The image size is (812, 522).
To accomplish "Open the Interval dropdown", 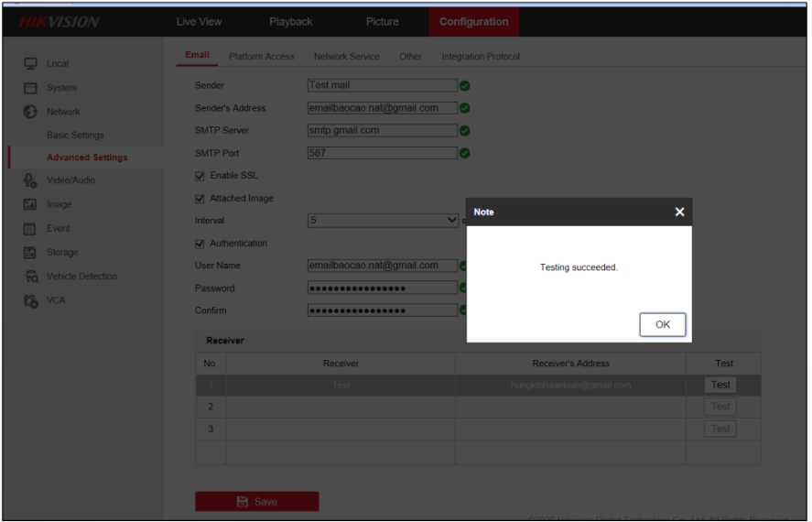I will point(383,221).
